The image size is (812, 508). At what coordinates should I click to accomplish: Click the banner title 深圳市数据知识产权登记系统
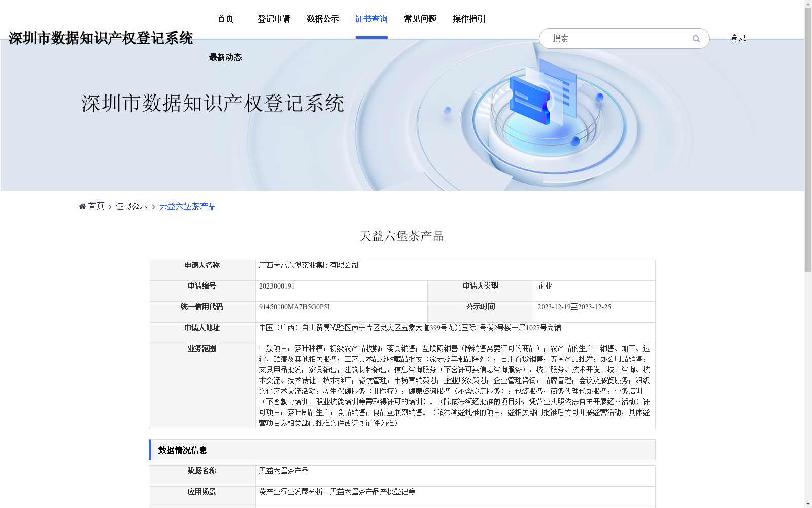click(x=213, y=103)
